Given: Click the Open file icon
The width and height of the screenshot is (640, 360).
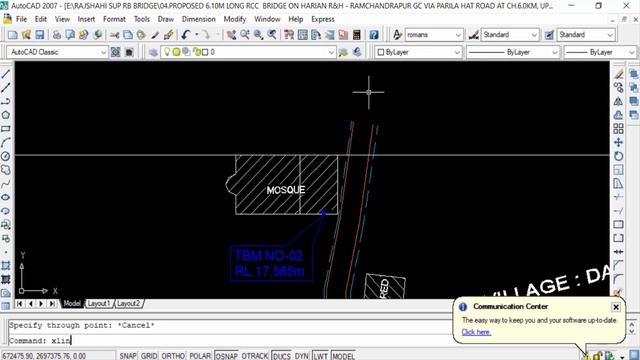Looking at the screenshot, I should coord(26,35).
